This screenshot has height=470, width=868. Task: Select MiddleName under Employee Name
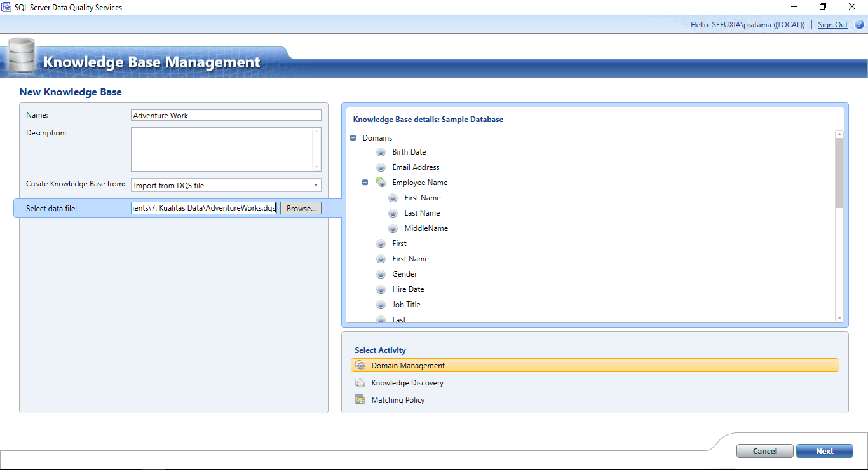[426, 228]
